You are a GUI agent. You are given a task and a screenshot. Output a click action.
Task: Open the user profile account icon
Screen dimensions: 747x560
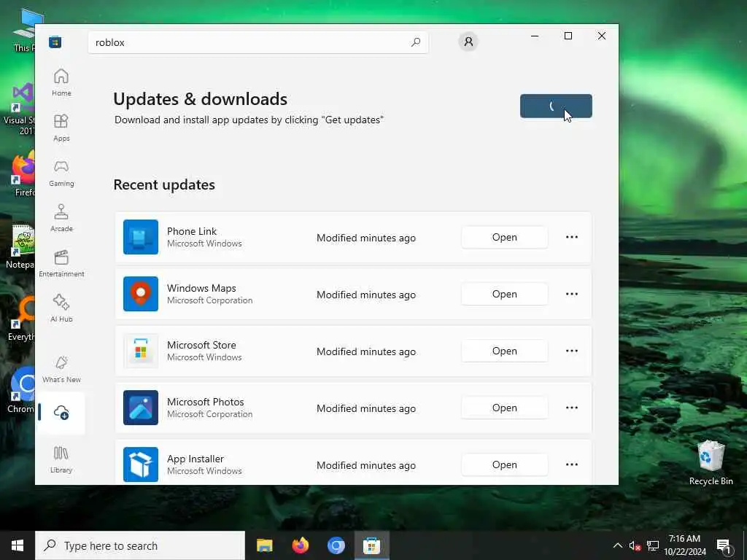(x=468, y=42)
